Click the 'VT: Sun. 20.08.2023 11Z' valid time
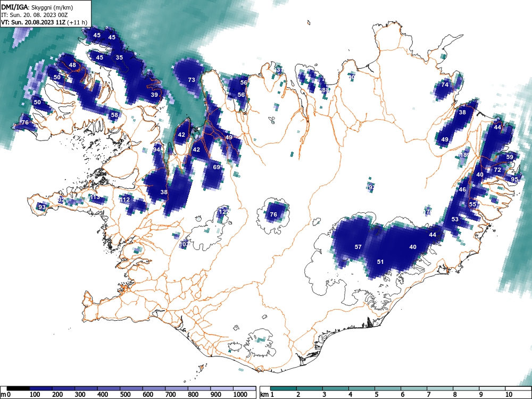This screenshot has height=399, width=532. (34, 22)
